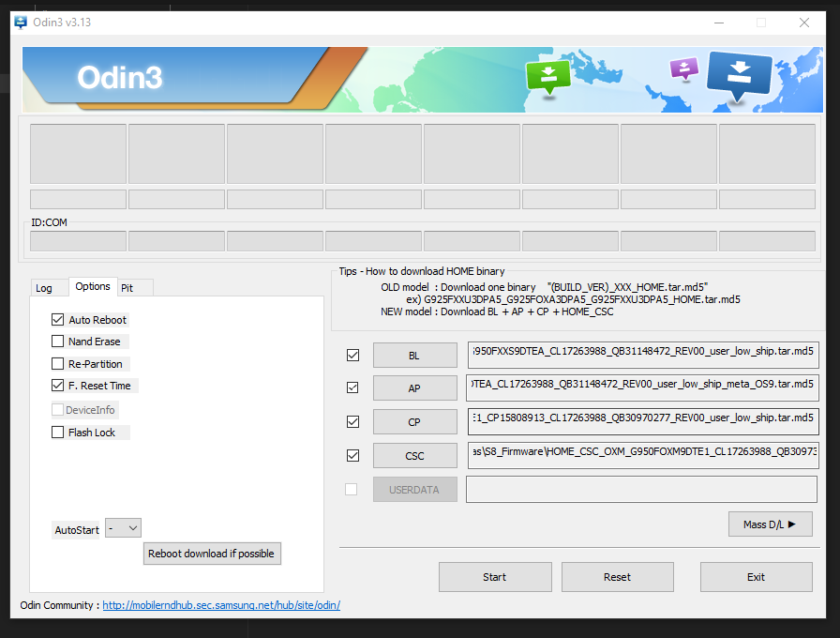
Task: Uncheck the F. Reset Time option
Action: (58, 385)
